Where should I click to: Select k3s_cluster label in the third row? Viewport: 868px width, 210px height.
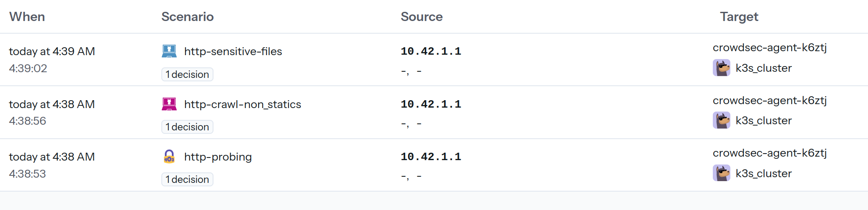tap(764, 173)
